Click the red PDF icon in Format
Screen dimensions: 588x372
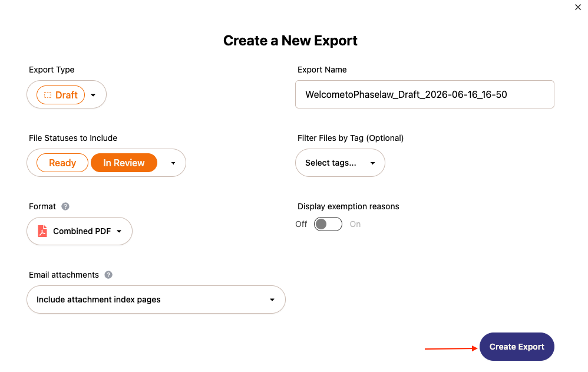[x=42, y=231]
